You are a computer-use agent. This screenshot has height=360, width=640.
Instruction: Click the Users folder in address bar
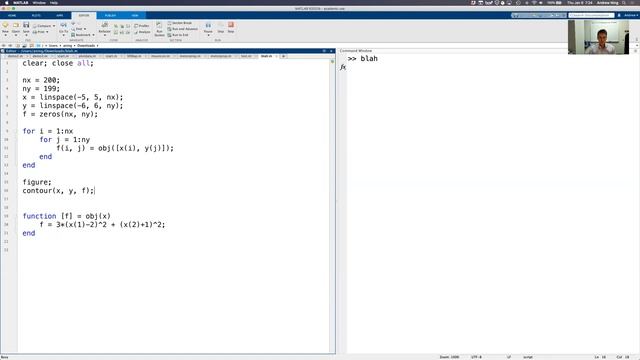53,46
